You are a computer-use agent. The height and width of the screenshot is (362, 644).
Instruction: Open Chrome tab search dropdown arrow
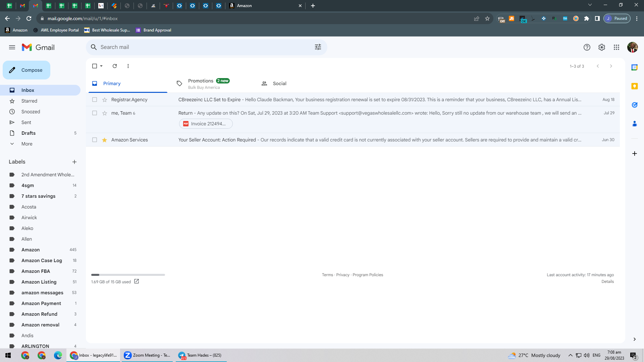click(x=590, y=5)
